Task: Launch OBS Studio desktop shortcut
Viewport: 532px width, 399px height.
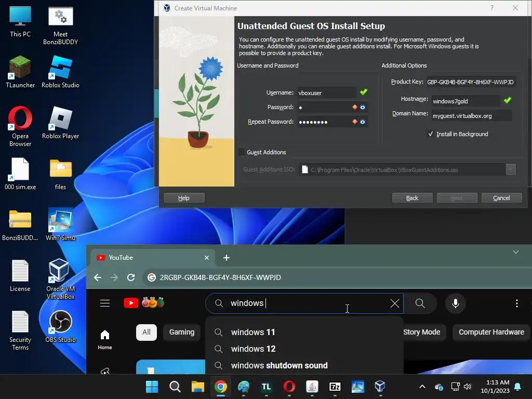Action: click(60, 326)
